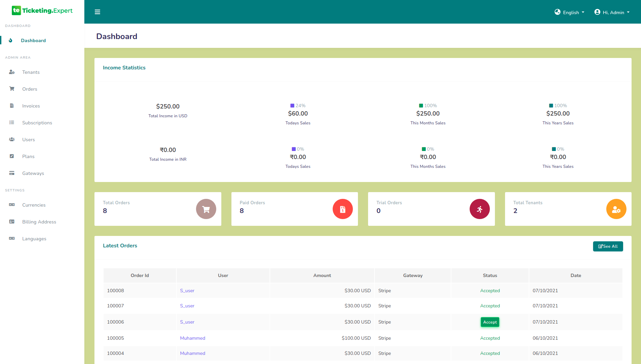The image size is (641, 364).
Task: Open the Currencies settings page
Action: (x=34, y=205)
